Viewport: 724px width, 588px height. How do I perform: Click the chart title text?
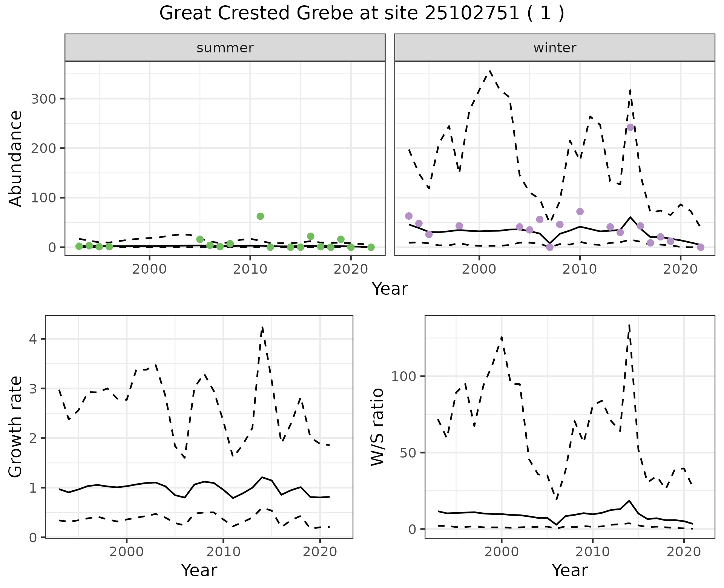click(362, 14)
